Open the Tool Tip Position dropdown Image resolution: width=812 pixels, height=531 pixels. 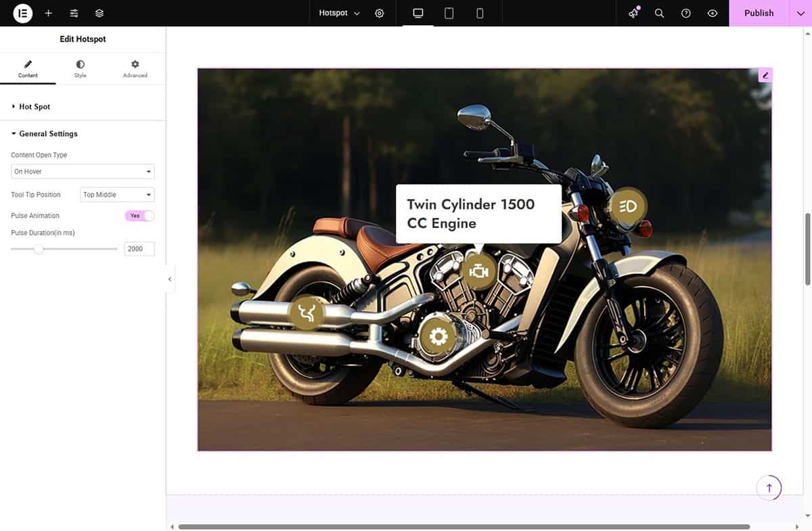tap(117, 195)
